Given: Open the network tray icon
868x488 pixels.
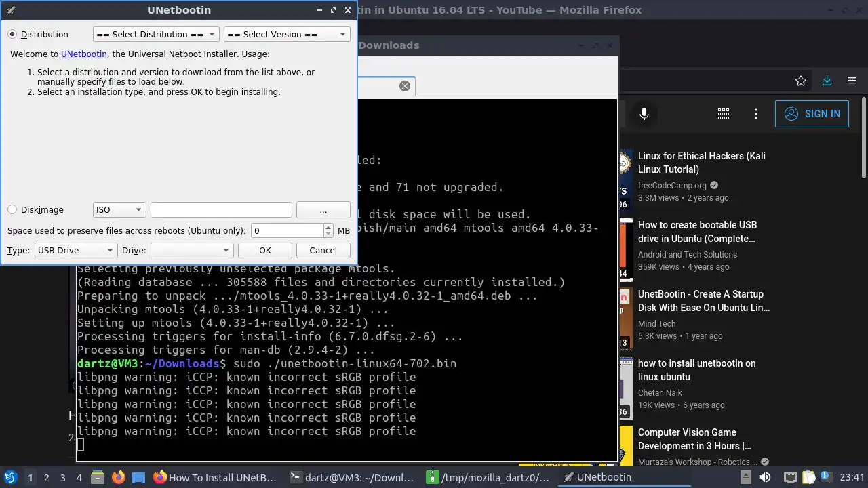Looking at the screenshot, I should [x=790, y=477].
